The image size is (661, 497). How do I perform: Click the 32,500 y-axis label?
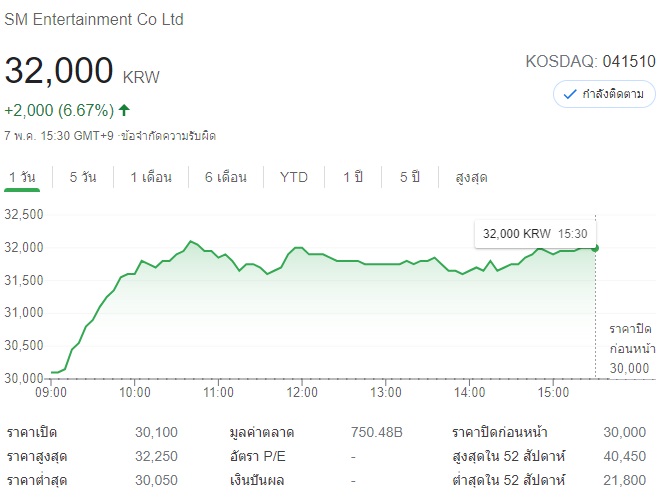point(24,215)
